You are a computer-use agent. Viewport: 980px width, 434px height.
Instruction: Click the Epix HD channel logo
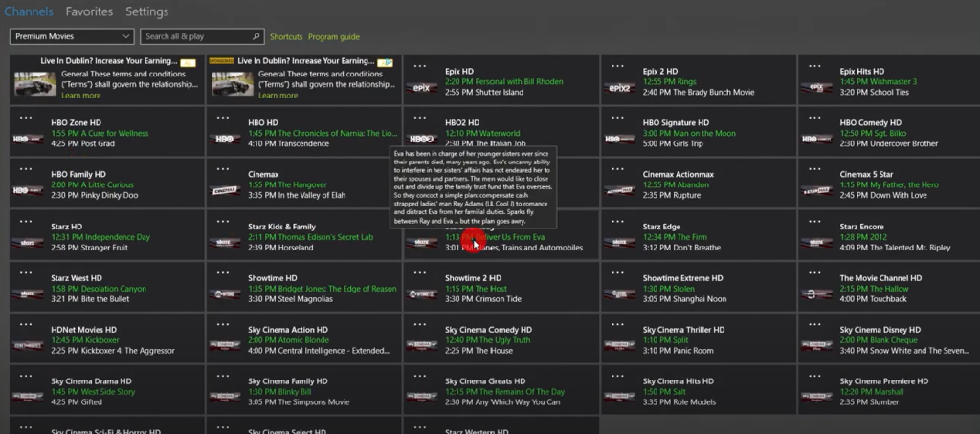click(422, 88)
